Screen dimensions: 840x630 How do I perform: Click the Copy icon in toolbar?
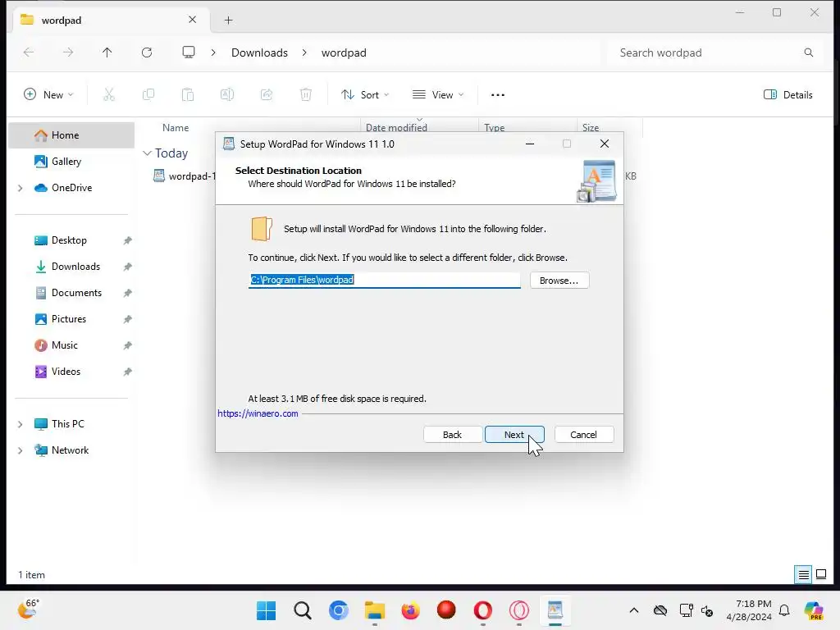tap(148, 95)
